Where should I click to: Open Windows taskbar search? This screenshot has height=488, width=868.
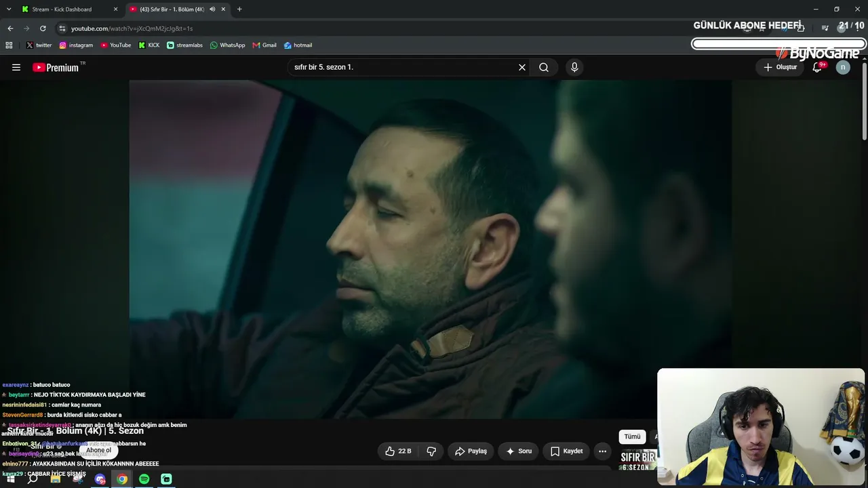pyautogui.click(x=33, y=479)
